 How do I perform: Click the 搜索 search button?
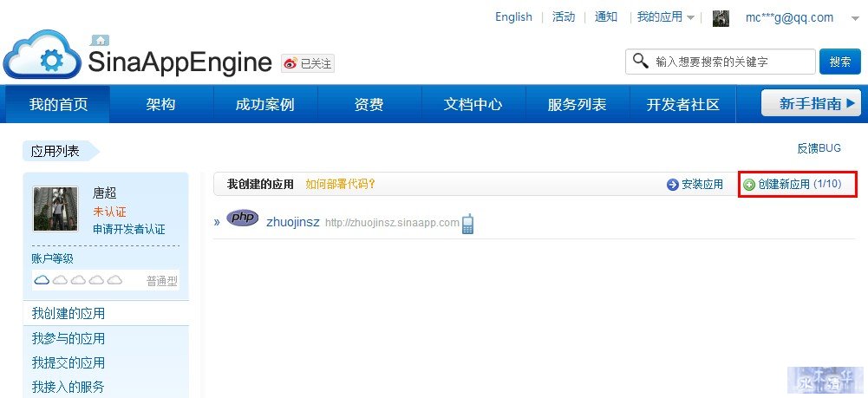[840, 62]
